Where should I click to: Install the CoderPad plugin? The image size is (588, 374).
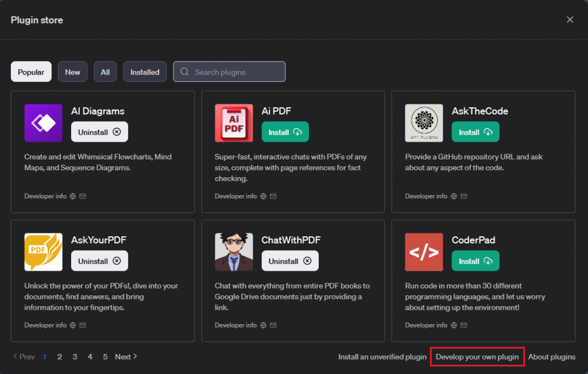tap(475, 261)
